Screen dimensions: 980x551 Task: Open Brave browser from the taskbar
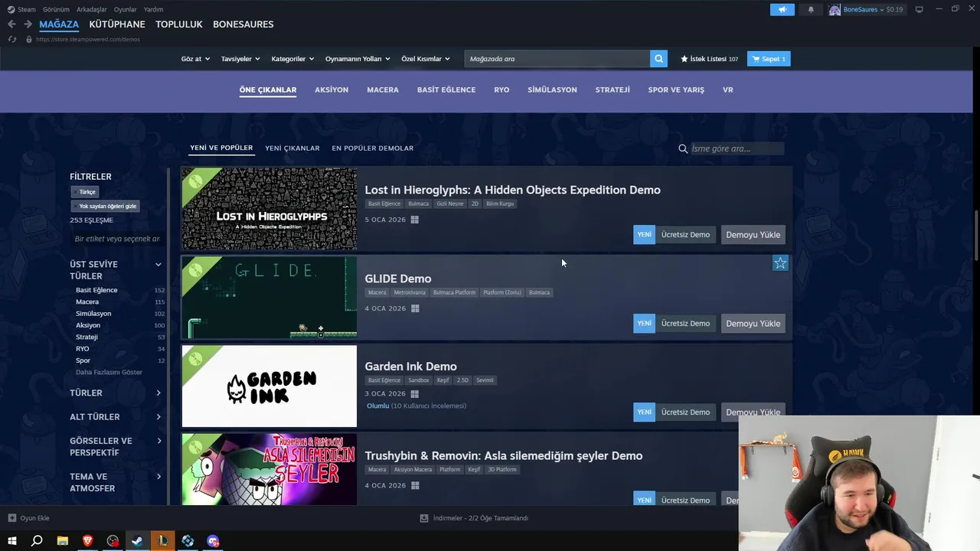point(88,541)
